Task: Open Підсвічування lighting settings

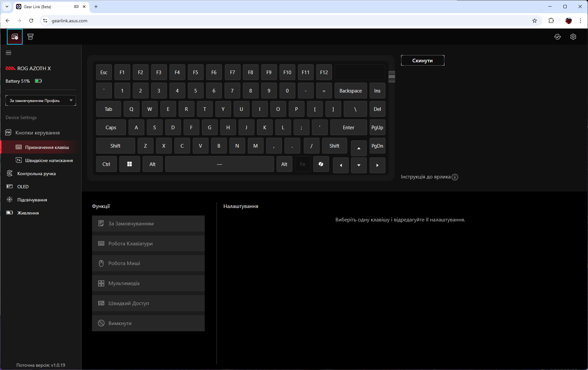Action: tap(32, 200)
